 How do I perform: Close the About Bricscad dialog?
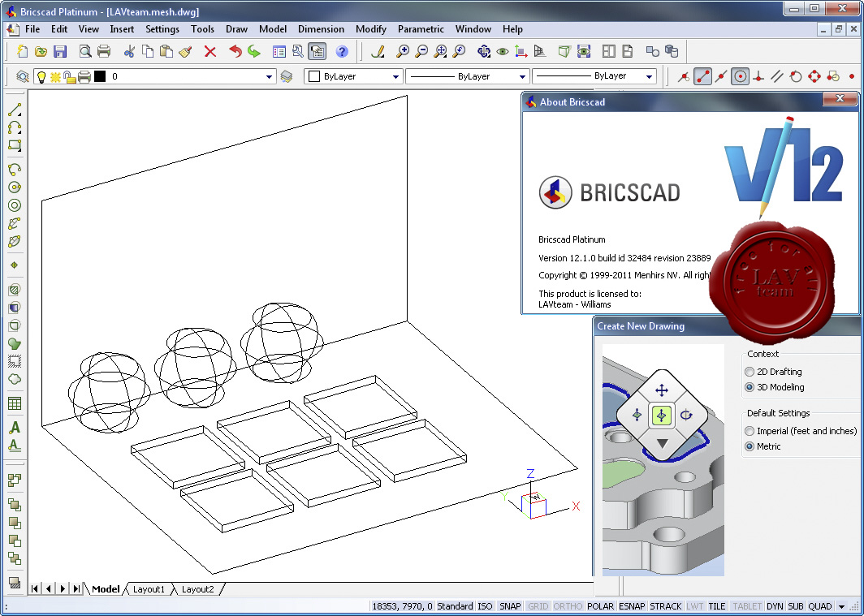pos(840,98)
